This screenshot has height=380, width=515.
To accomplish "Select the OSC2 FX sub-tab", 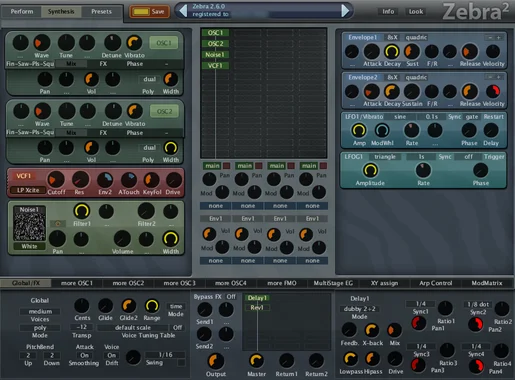I will [103, 133].
